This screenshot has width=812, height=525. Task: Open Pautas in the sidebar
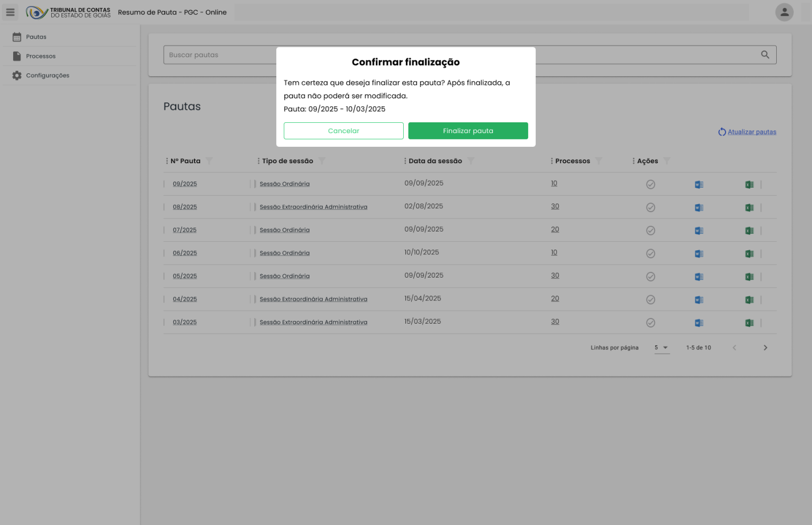[36, 37]
